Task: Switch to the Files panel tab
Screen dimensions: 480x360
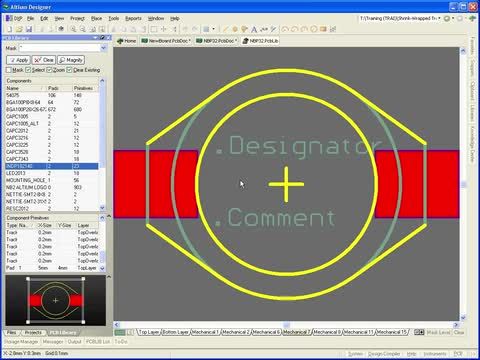Action: tap(12, 332)
